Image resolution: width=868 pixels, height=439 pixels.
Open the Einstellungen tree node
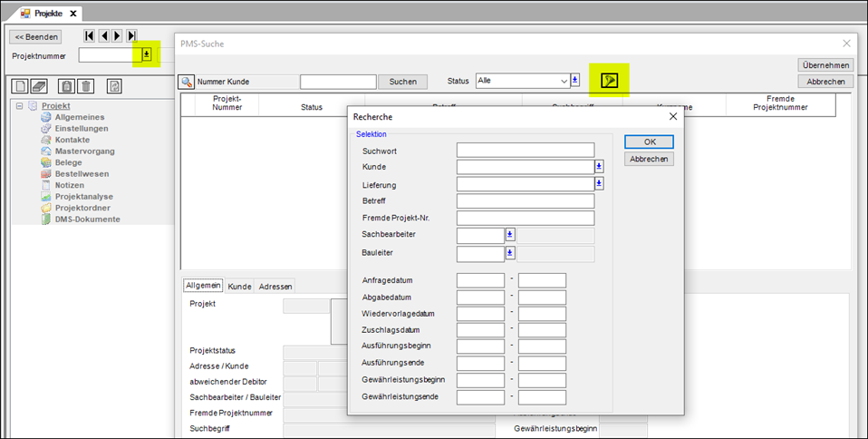click(82, 129)
